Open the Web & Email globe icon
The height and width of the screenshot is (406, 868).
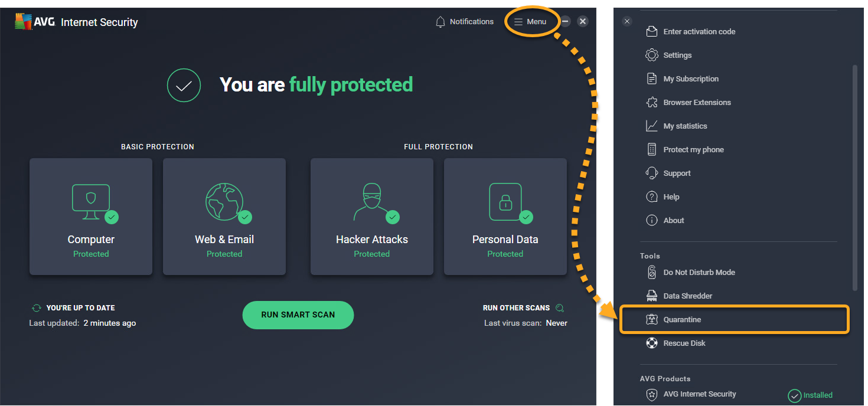pos(224,201)
